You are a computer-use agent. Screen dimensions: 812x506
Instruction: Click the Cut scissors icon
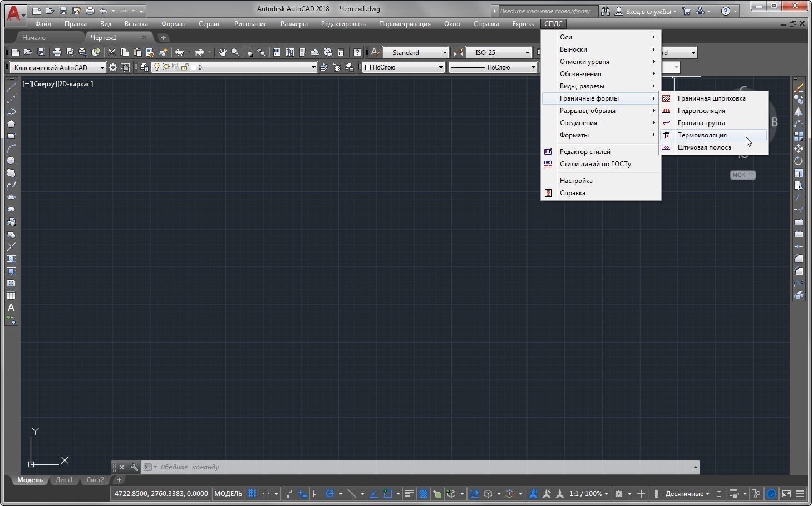(111, 52)
